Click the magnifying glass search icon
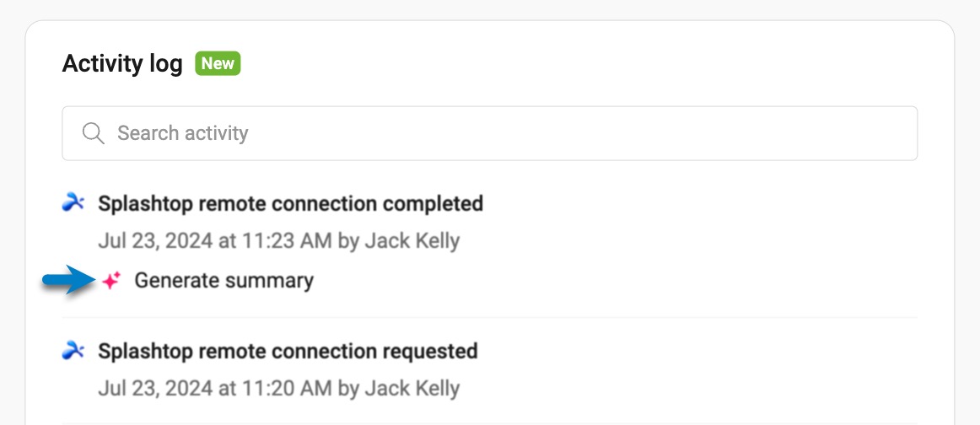Viewport: 980px width, 425px height. (x=93, y=133)
